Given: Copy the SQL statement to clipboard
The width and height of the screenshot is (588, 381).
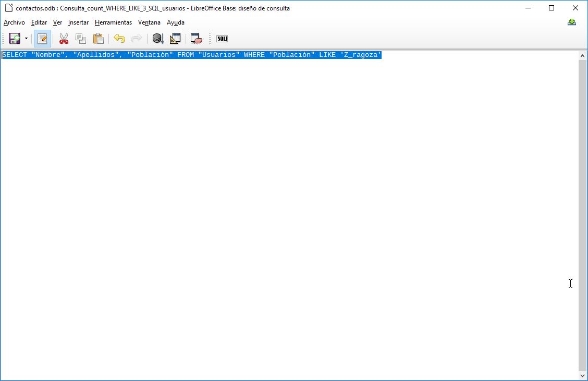Looking at the screenshot, I should pyautogui.click(x=81, y=38).
